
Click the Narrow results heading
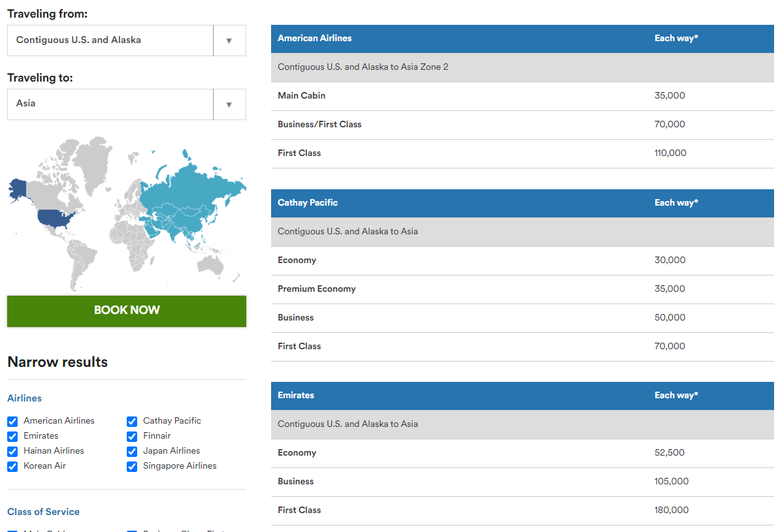pos(57,362)
